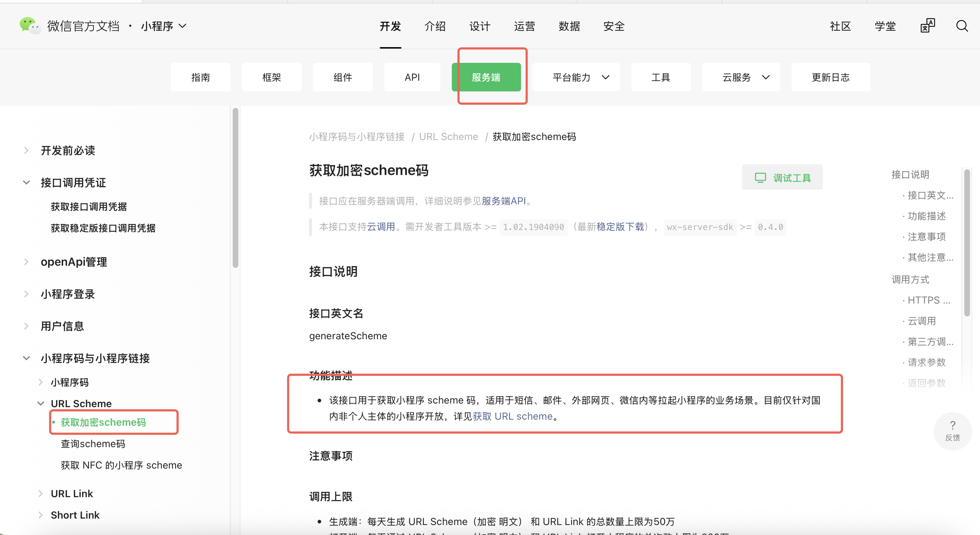Switch to the 数据 tab
Image resolution: width=980 pixels, height=535 pixels.
pos(569,26)
